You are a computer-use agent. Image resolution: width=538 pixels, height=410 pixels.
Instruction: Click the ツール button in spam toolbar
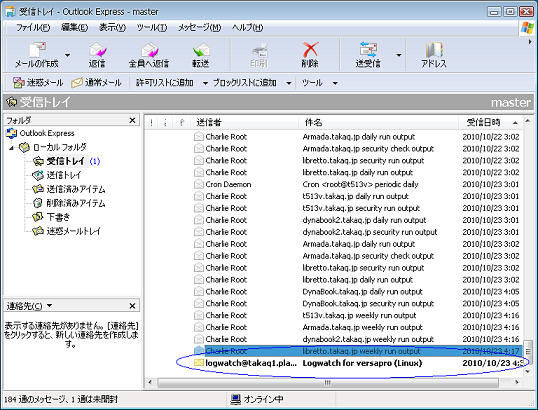[312, 83]
